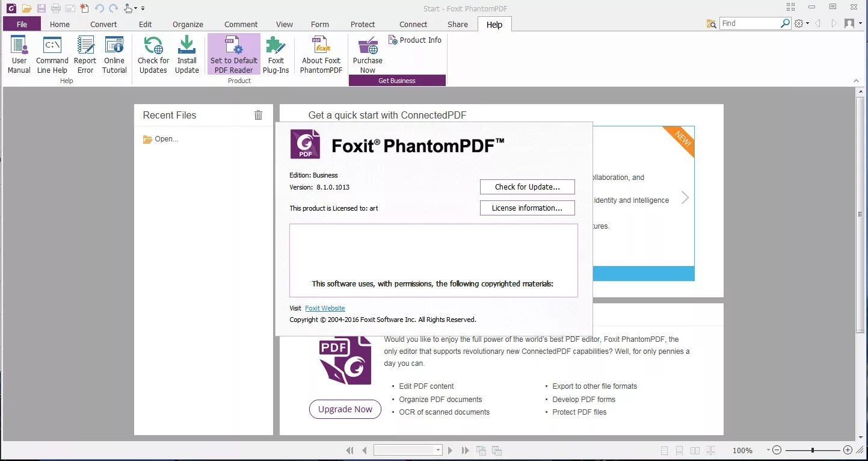
Task: Open the zoom percentage dropdown arrow
Action: coord(768,450)
